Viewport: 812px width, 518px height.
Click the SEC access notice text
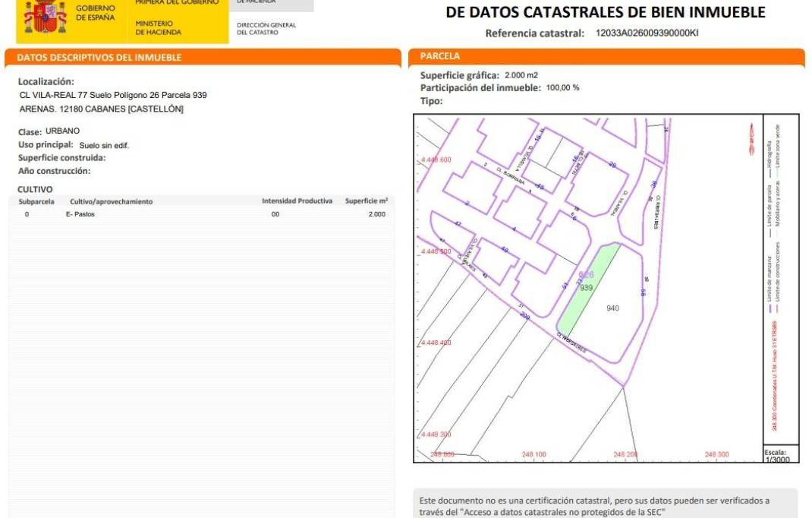click(593, 506)
